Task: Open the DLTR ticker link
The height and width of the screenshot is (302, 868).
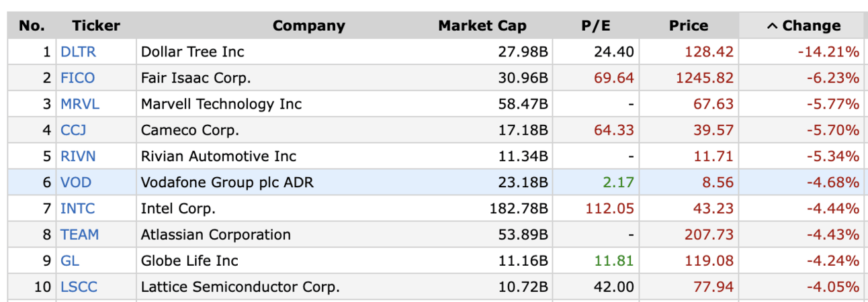Action: coord(77,52)
